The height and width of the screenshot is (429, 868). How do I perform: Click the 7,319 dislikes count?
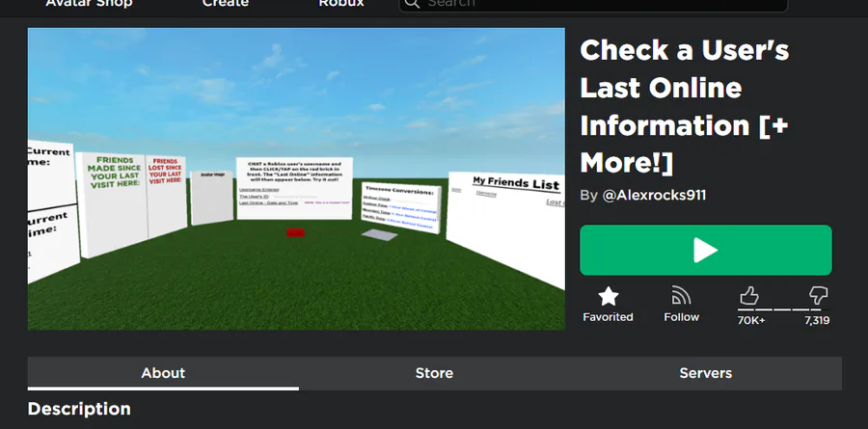[817, 320]
